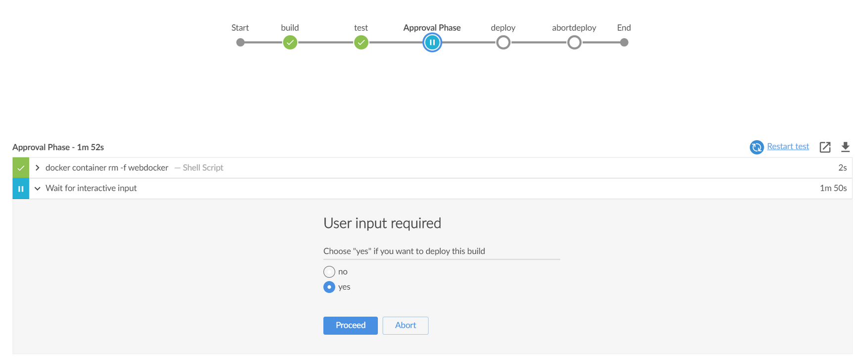
Task: Collapse the Wait for interactive input step
Action: pyautogui.click(x=37, y=188)
